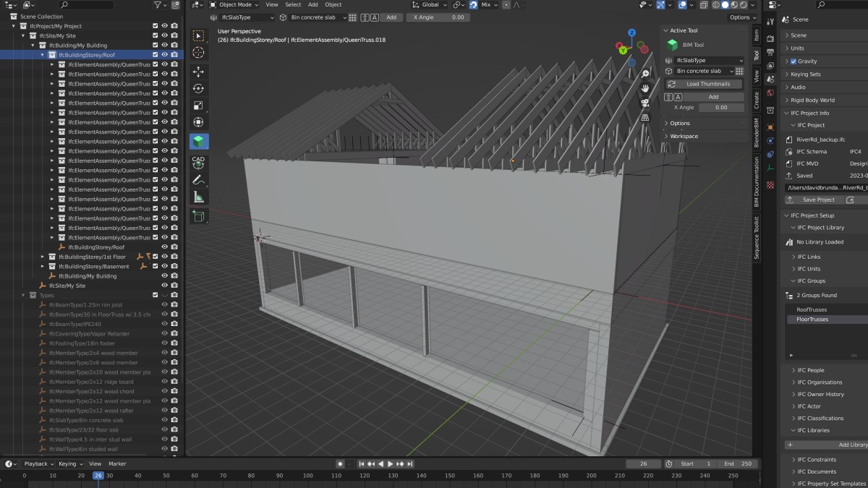Hide the IfcBuildingStorey/Roof in viewport

point(164,54)
